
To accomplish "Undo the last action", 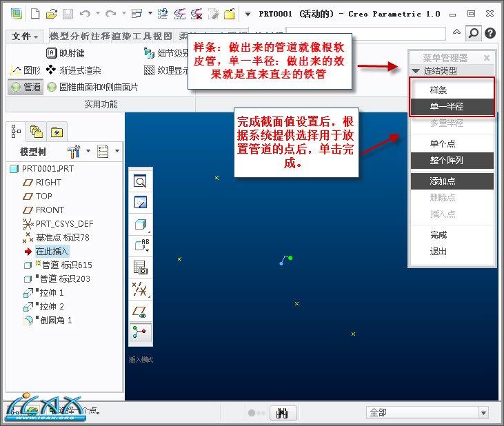I will click(x=85, y=14).
